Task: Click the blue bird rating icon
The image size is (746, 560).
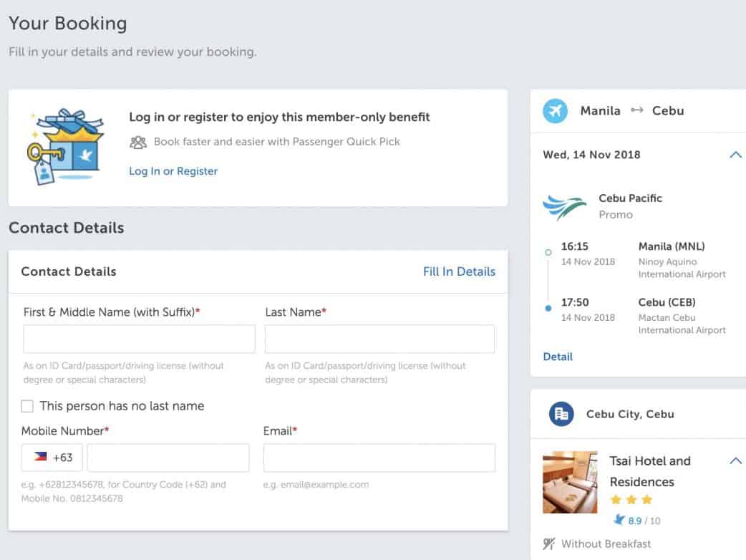Action: (x=619, y=520)
